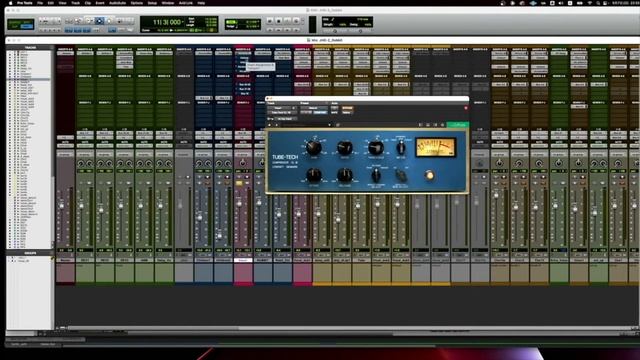
Task: Open the Apple menu
Action: 11,3
